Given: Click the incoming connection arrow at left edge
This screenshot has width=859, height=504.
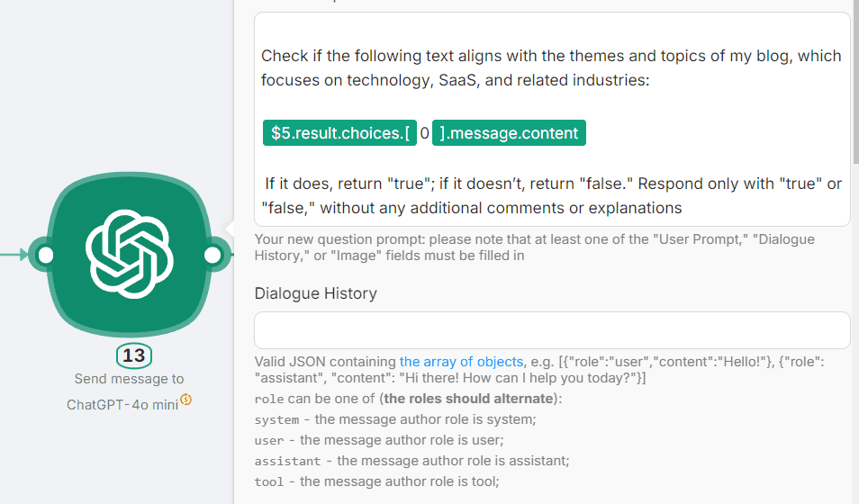Looking at the screenshot, I should coord(13,256).
